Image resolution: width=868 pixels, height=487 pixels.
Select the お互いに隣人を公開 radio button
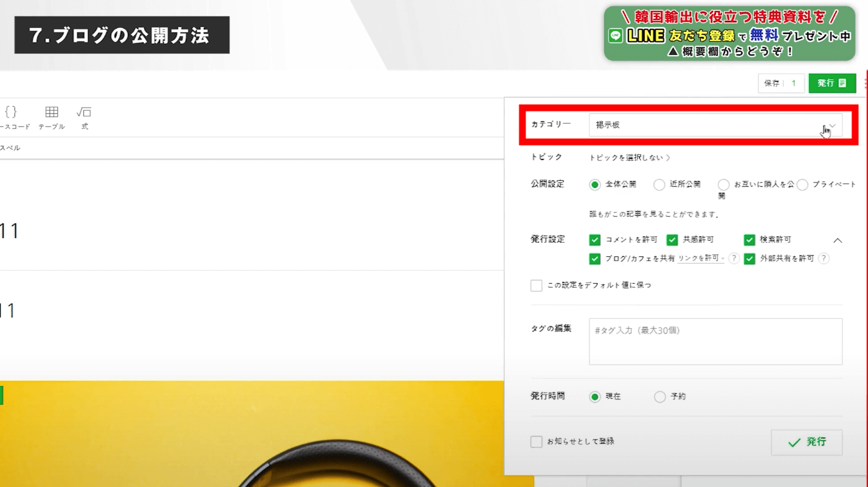(x=724, y=184)
